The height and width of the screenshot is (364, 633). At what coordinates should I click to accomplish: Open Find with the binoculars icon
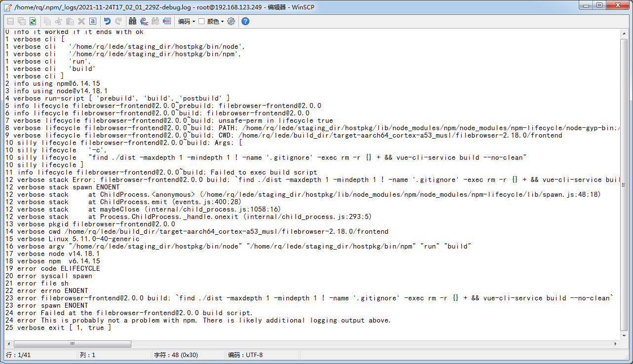[133, 21]
